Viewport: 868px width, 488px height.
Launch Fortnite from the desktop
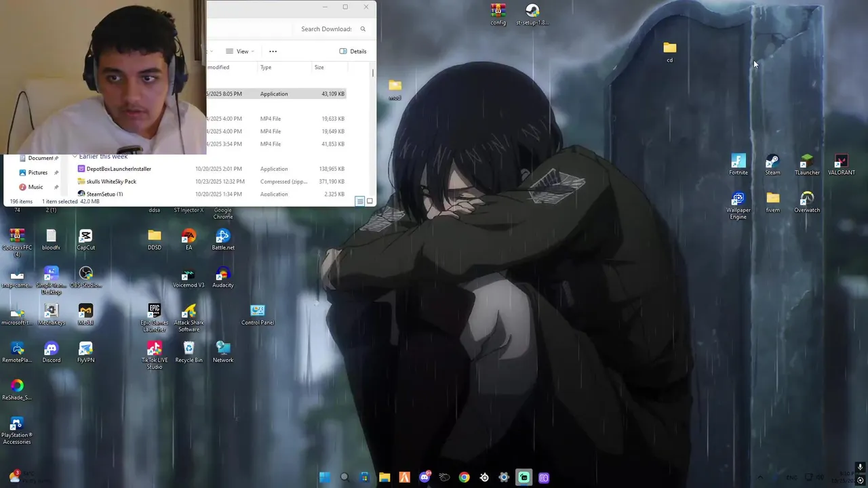click(738, 165)
